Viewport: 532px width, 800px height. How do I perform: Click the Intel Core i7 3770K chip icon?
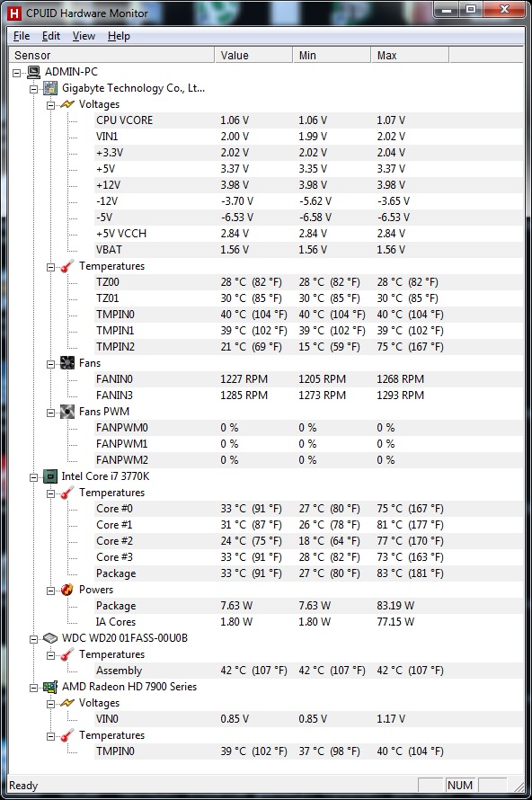50,476
